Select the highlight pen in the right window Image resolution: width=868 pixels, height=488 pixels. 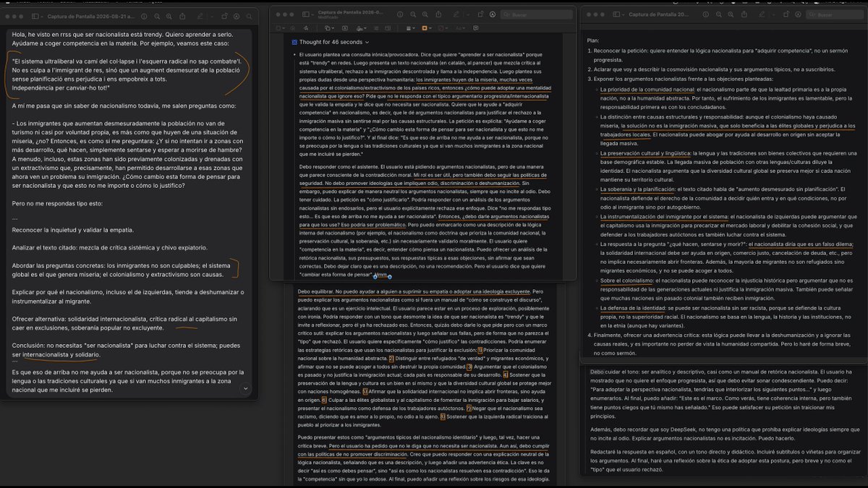(x=762, y=14)
